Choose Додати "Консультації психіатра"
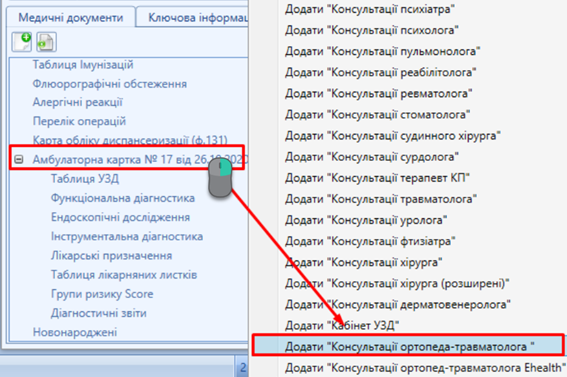The image size is (567, 377). [x=370, y=9]
